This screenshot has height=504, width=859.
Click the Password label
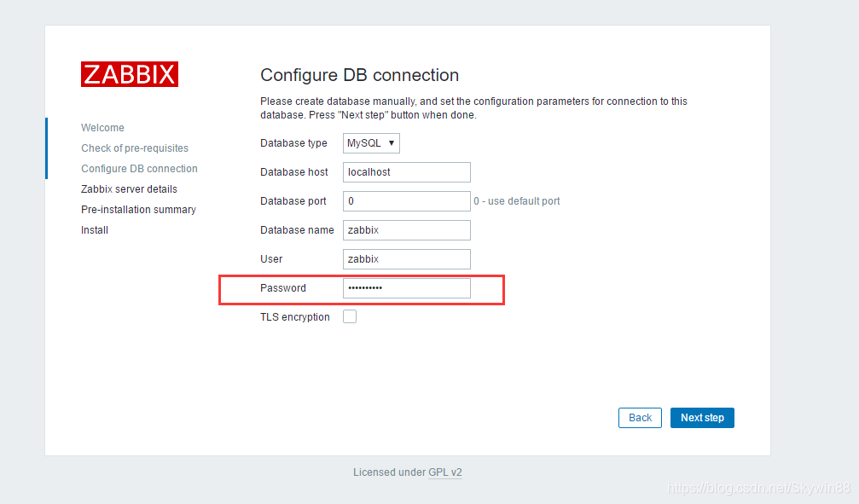click(x=283, y=288)
